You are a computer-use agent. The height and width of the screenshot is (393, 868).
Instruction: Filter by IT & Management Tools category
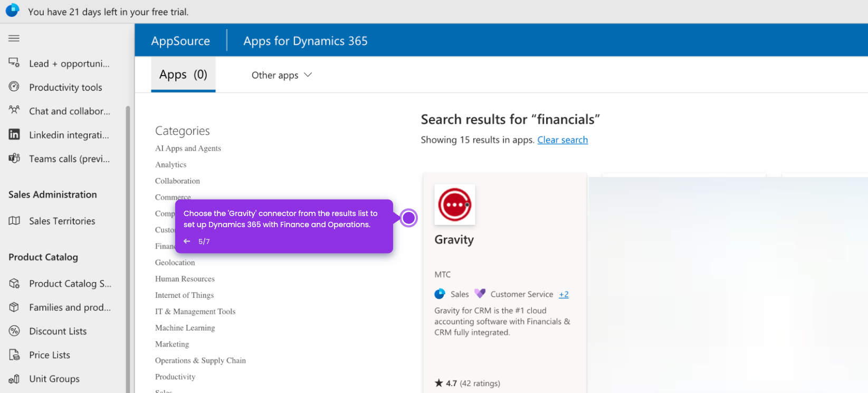point(195,312)
